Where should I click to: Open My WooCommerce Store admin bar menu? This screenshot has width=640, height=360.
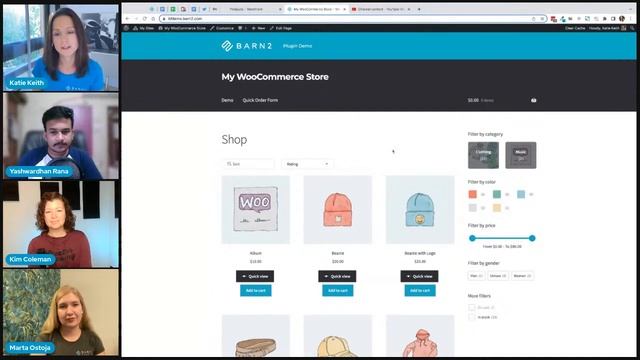(182, 28)
